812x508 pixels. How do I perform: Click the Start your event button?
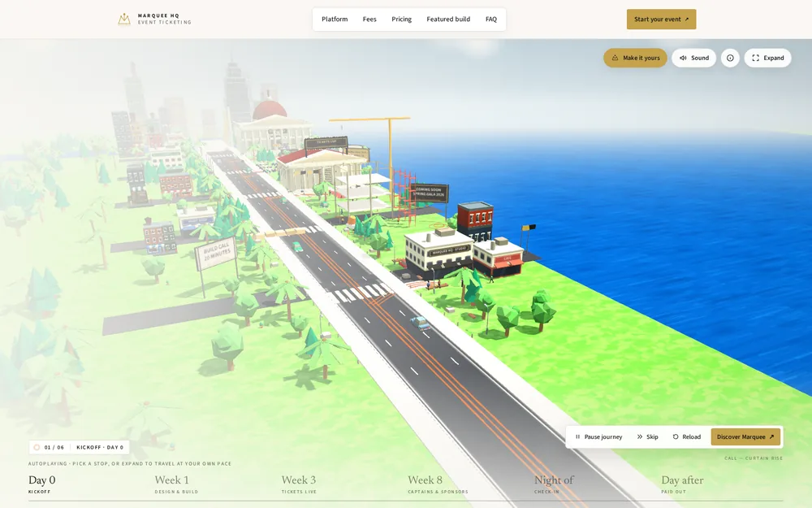(x=661, y=20)
